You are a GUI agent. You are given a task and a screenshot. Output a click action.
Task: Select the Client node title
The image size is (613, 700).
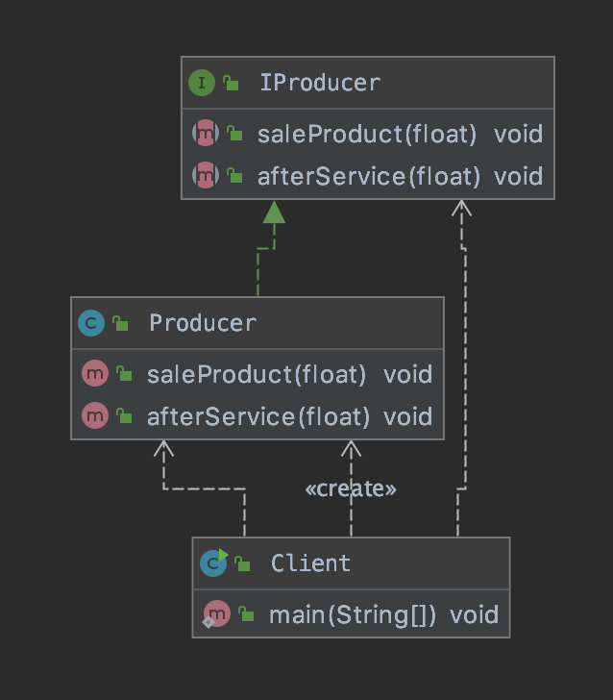coord(310,563)
